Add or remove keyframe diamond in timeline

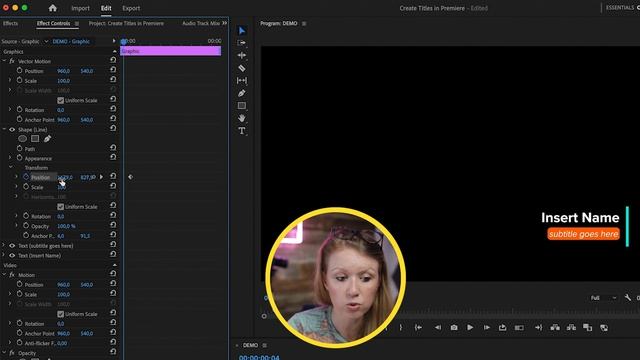131,177
